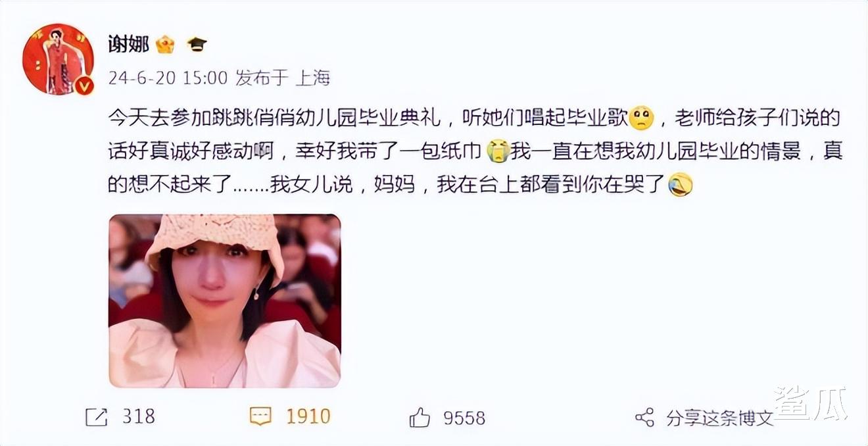Image resolution: width=868 pixels, height=446 pixels.
Task: Click the repost count 318
Action: click(138, 416)
